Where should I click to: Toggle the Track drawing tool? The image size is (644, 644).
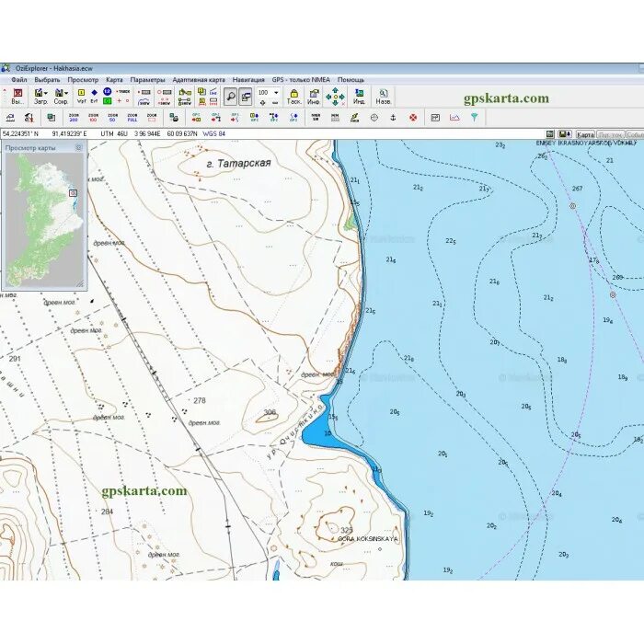pyautogui.click(x=122, y=92)
